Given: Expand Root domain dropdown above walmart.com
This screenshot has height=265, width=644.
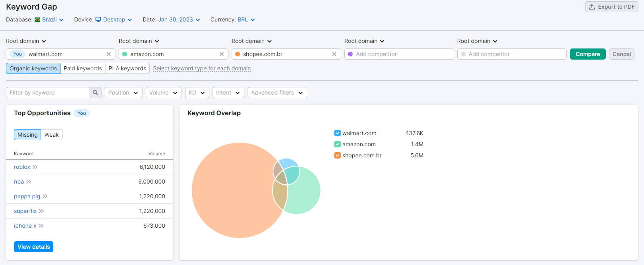Looking at the screenshot, I should coord(26,41).
